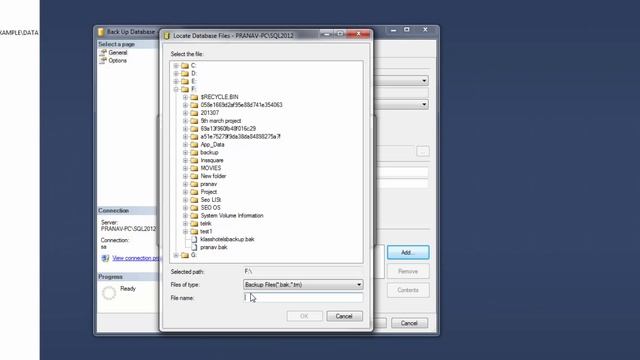Image resolution: width=640 pixels, height=360 pixels.
Task: Click the pranav.bak file icon
Action: pyautogui.click(x=194, y=247)
